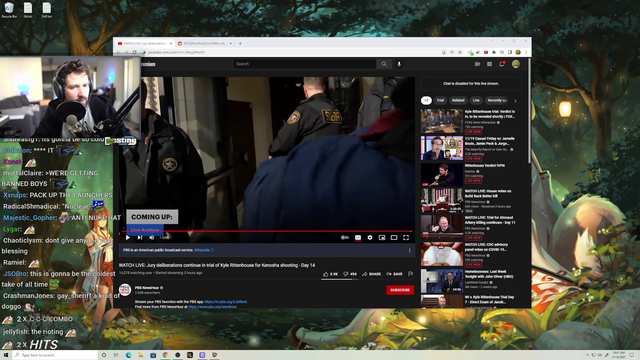Skip to next video in player

140,238
